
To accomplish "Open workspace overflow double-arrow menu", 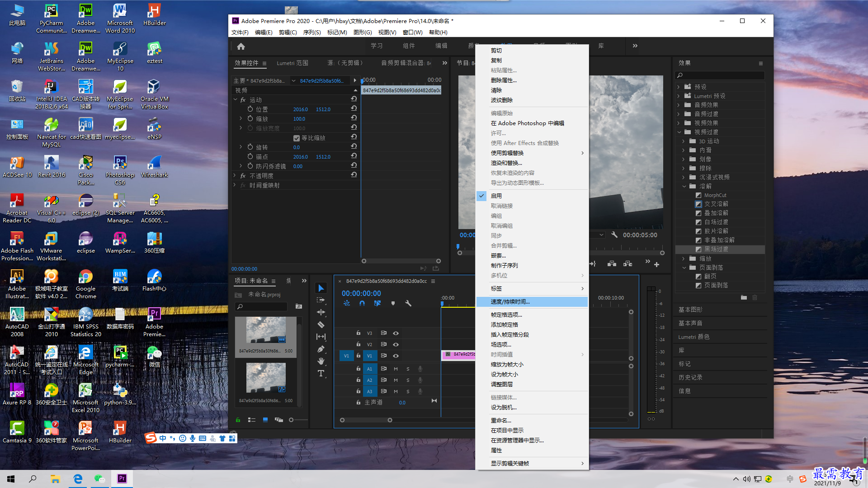I will pyautogui.click(x=635, y=46).
